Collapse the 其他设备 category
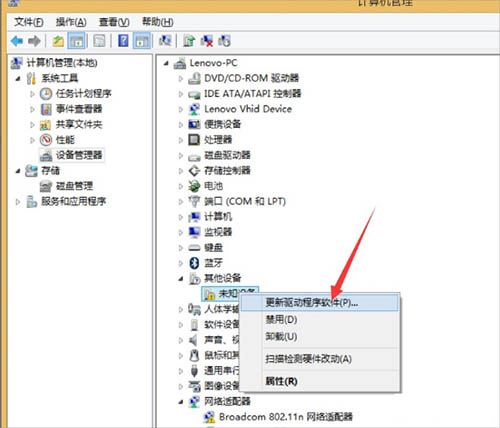 (181, 279)
